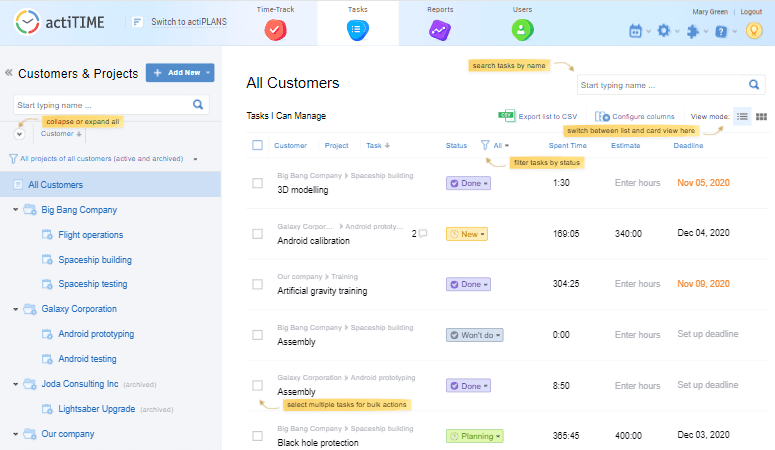Image resolution: width=775 pixels, height=450 pixels.
Task: Open the Spaceship building project
Action: (95, 260)
